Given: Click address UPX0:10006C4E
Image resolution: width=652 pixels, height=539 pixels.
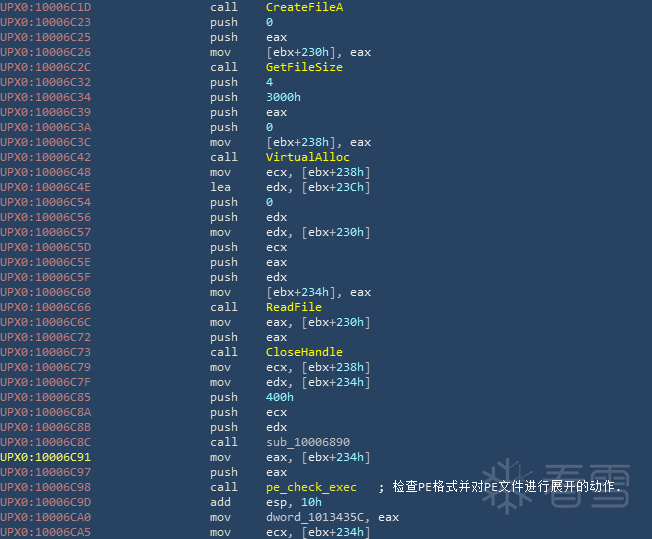Looking at the screenshot, I should (45, 187).
